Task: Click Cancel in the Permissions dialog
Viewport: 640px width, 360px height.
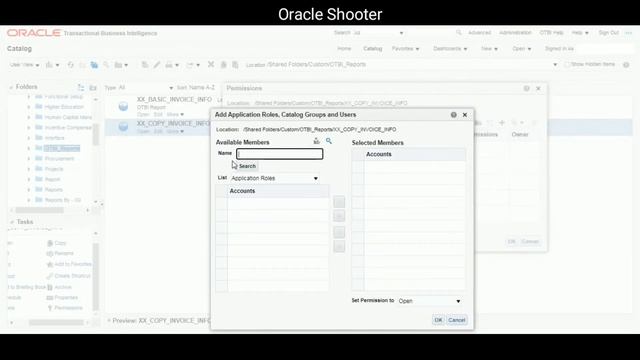Action: pyautogui.click(x=530, y=242)
